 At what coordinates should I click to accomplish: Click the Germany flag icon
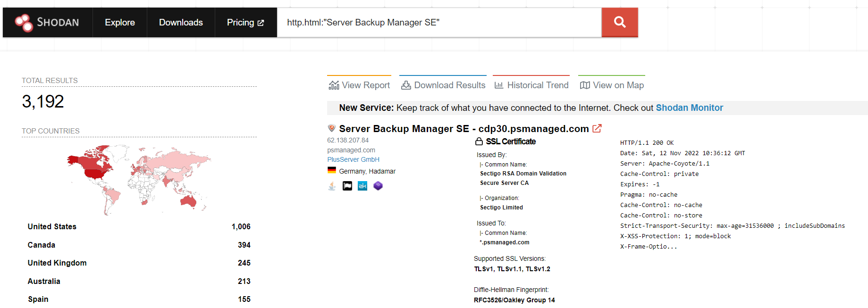[x=332, y=171]
